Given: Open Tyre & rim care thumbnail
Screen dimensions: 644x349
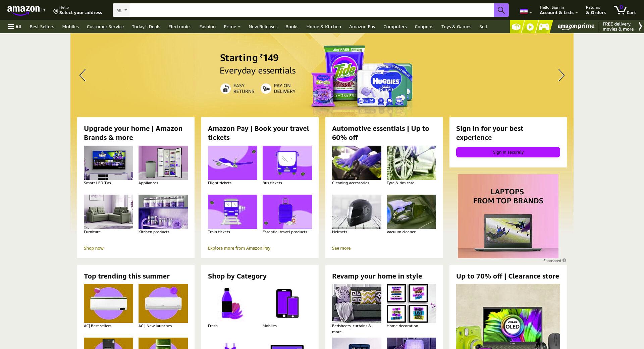Looking at the screenshot, I should 411,163.
